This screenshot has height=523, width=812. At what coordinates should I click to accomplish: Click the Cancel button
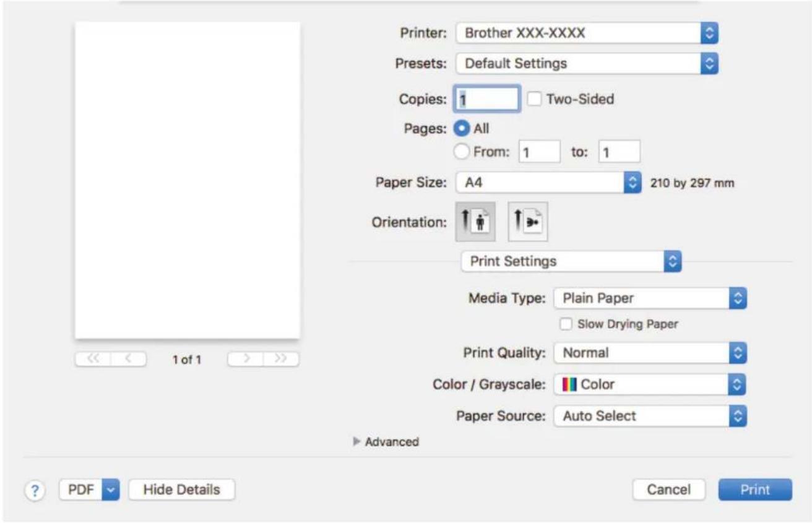tap(669, 490)
